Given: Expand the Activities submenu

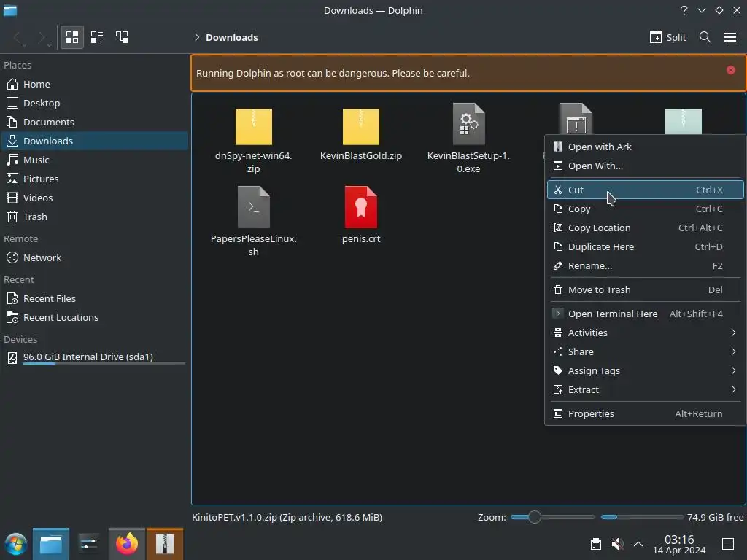Looking at the screenshot, I should pyautogui.click(x=645, y=332).
